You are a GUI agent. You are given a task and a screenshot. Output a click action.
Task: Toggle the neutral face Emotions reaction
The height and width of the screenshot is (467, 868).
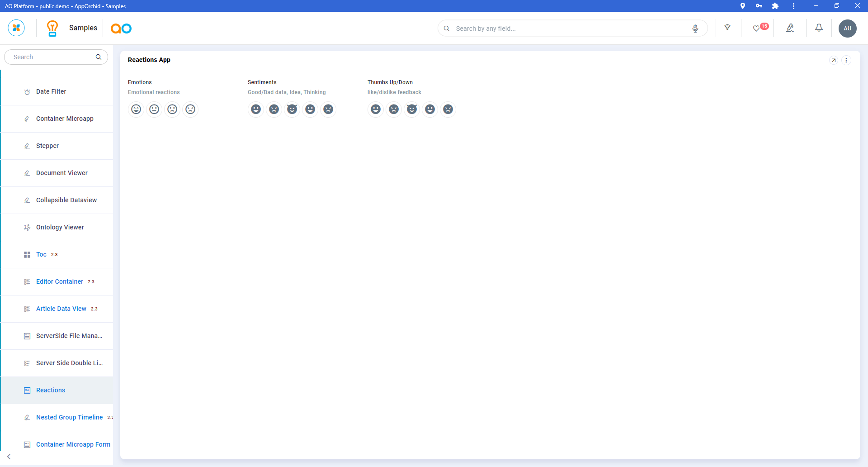click(x=154, y=109)
